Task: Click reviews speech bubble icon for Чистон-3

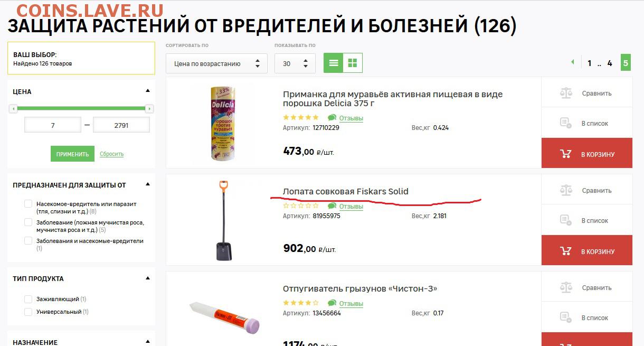Action: tap(332, 303)
